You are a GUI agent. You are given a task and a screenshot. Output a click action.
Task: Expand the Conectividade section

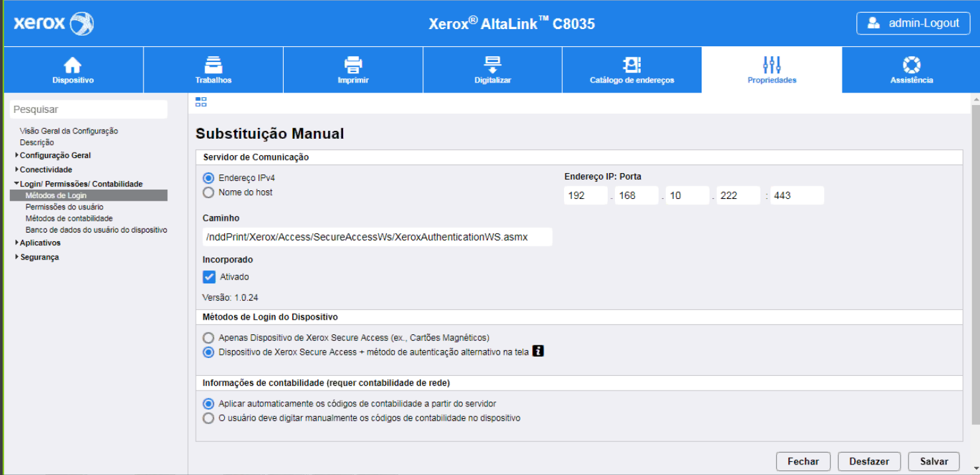coord(17,170)
